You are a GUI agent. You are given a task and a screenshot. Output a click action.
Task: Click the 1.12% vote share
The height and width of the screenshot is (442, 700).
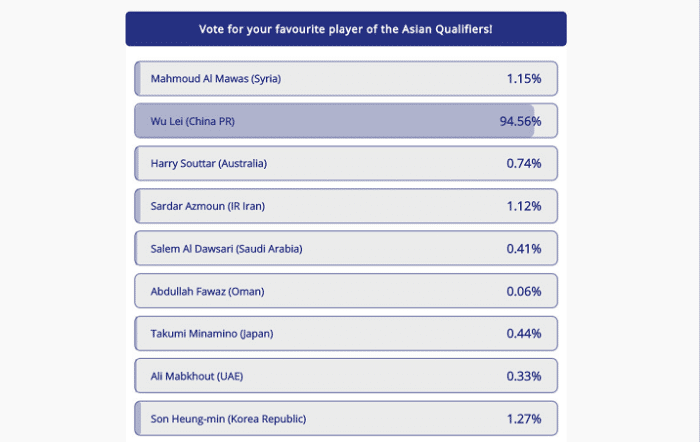(x=524, y=206)
